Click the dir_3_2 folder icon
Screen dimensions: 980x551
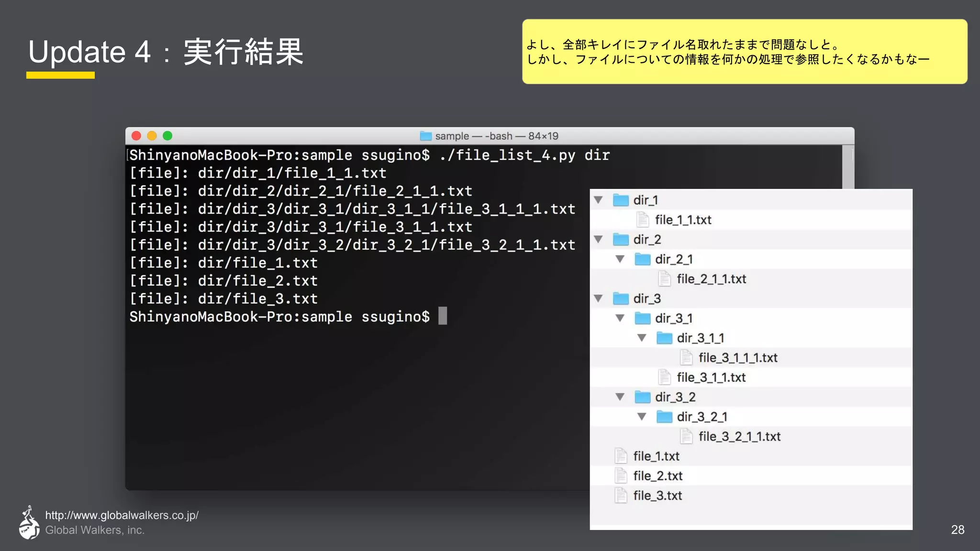(643, 397)
